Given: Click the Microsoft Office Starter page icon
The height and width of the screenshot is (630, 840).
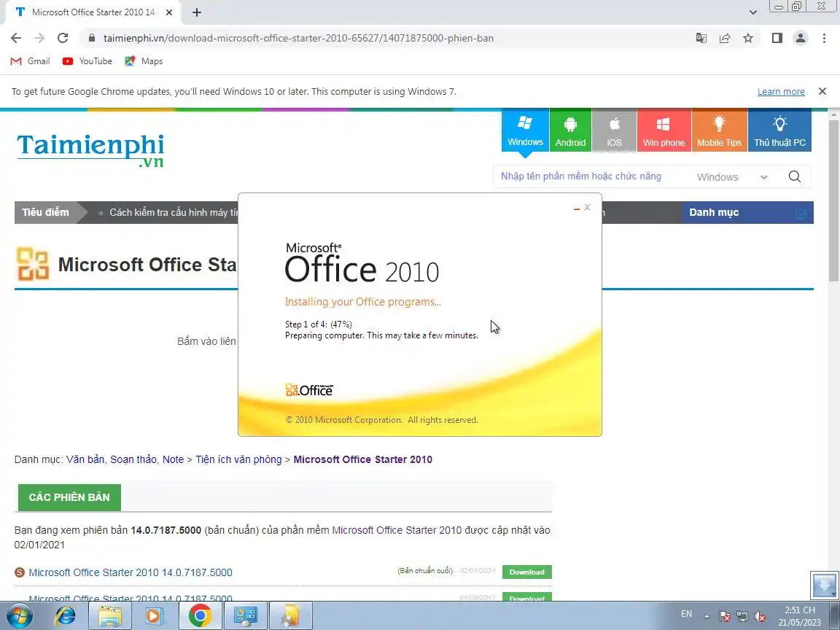Looking at the screenshot, I should pyautogui.click(x=33, y=263).
